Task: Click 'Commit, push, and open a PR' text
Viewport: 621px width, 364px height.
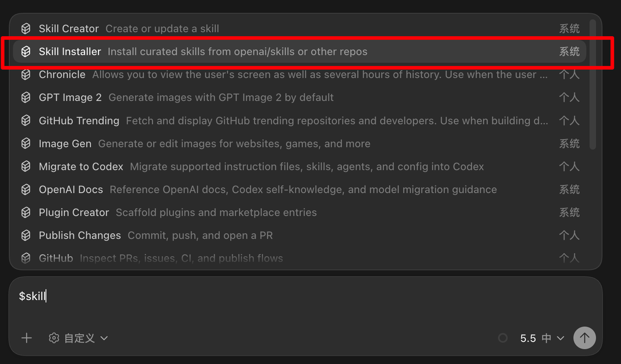Action: 200,235
